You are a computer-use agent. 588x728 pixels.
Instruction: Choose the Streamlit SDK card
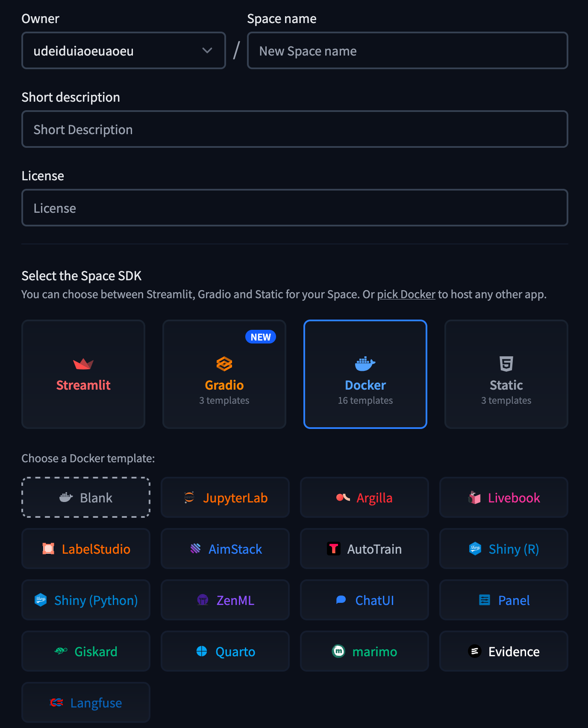(83, 374)
